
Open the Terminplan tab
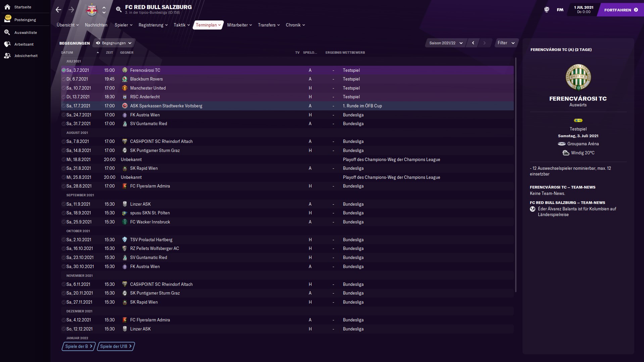coord(208,25)
